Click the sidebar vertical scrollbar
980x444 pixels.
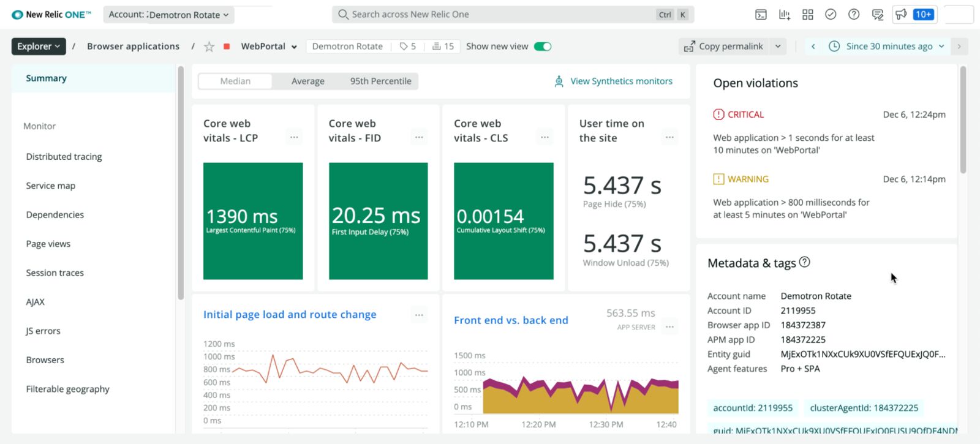point(181,182)
